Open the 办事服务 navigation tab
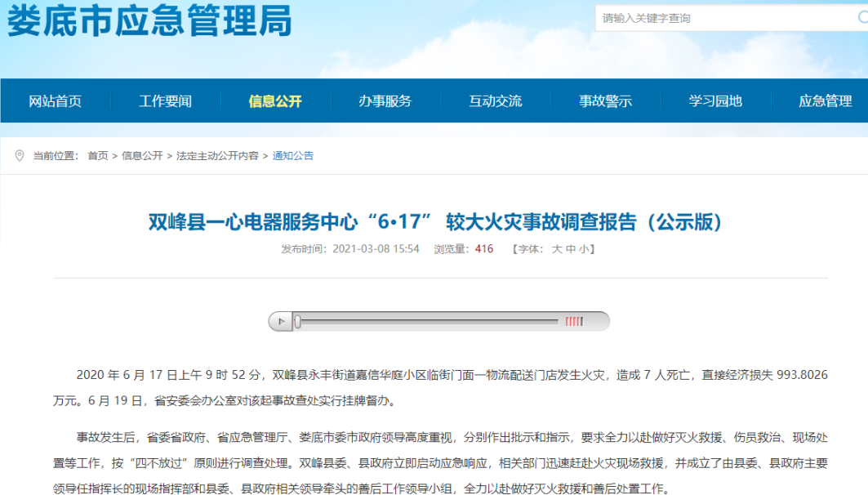 pos(385,101)
